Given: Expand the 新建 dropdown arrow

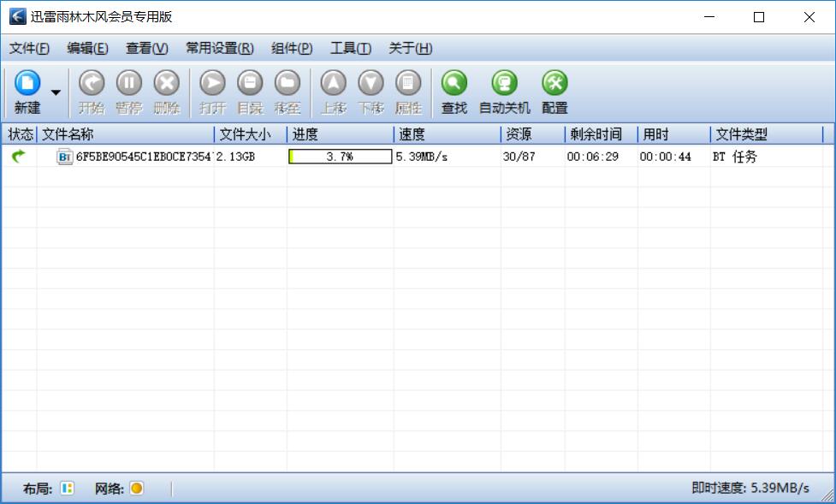Looking at the screenshot, I should click(56, 92).
